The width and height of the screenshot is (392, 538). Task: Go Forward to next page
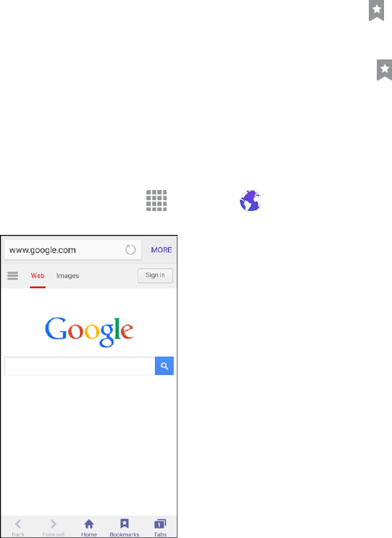point(53,528)
